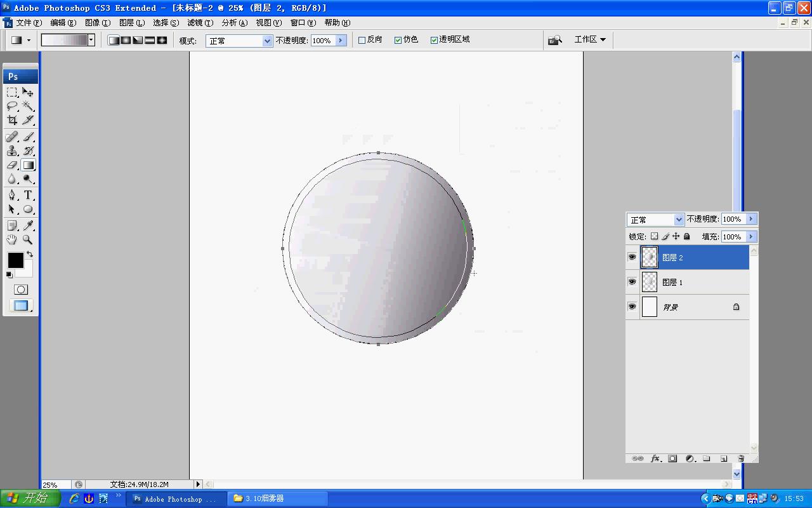This screenshot has height=508, width=812.
Task: Choose the radial gradient style
Action: [126, 40]
